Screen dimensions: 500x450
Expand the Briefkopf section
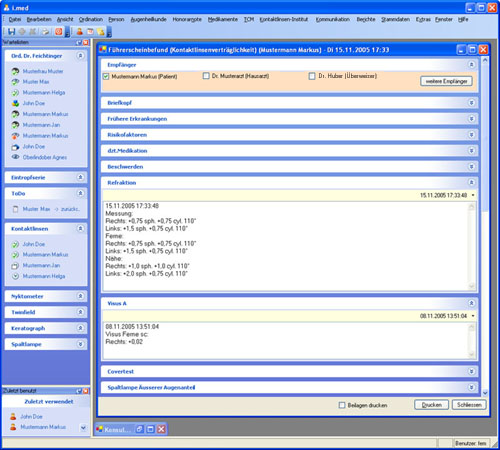point(471,103)
